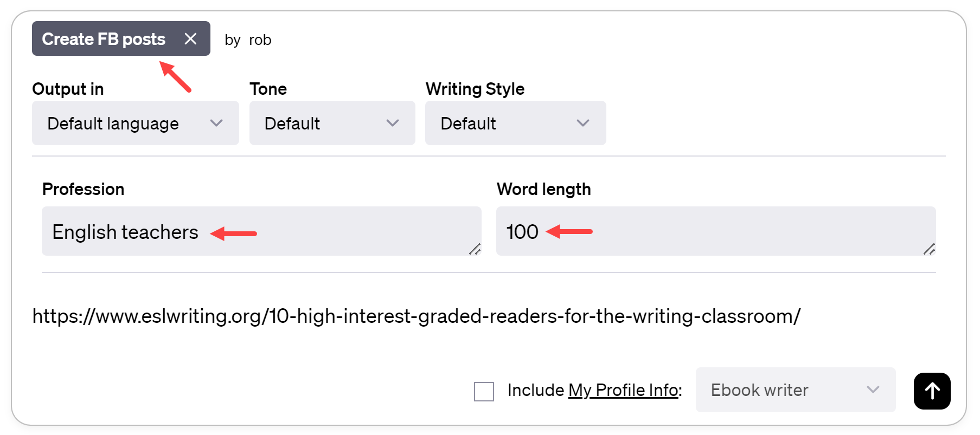This screenshot has width=980, height=435.
Task: Click the Writing Style chevron arrow
Action: (583, 124)
